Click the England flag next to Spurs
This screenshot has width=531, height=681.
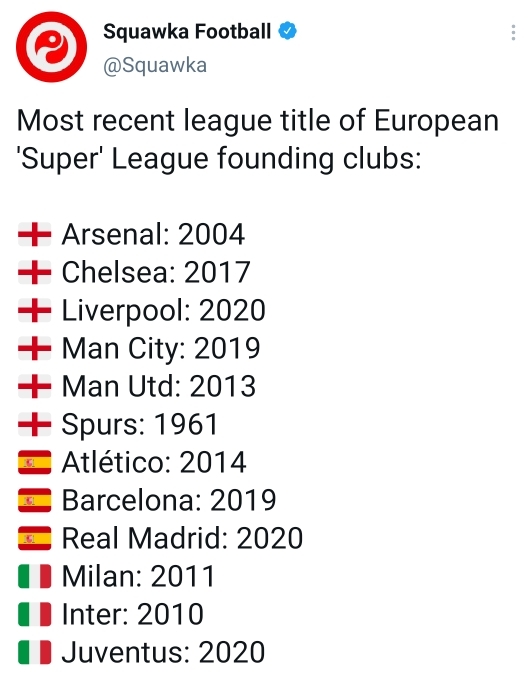pos(34,424)
